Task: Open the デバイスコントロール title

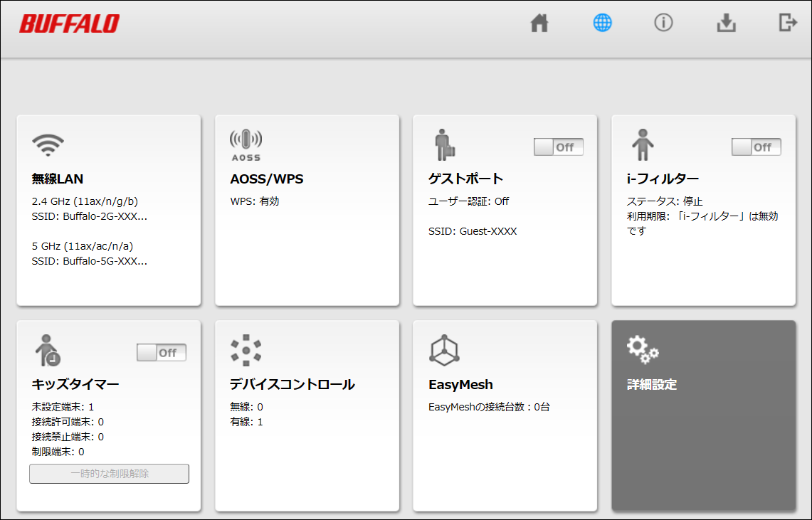Action: tap(292, 384)
